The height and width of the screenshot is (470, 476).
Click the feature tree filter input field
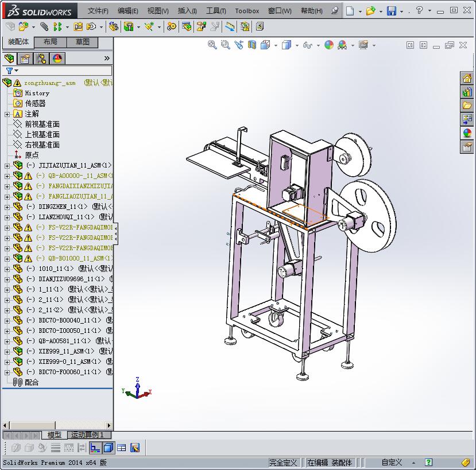[64, 71]
